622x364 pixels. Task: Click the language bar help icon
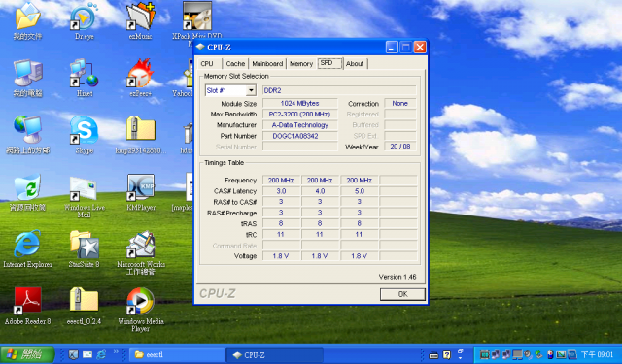pyautogui.click(x=447, y=355)
